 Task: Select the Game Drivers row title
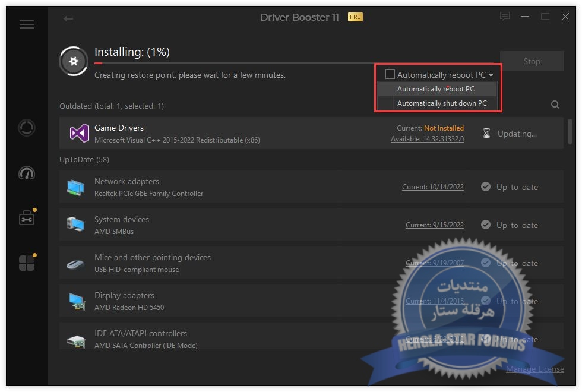pos(119,128)
